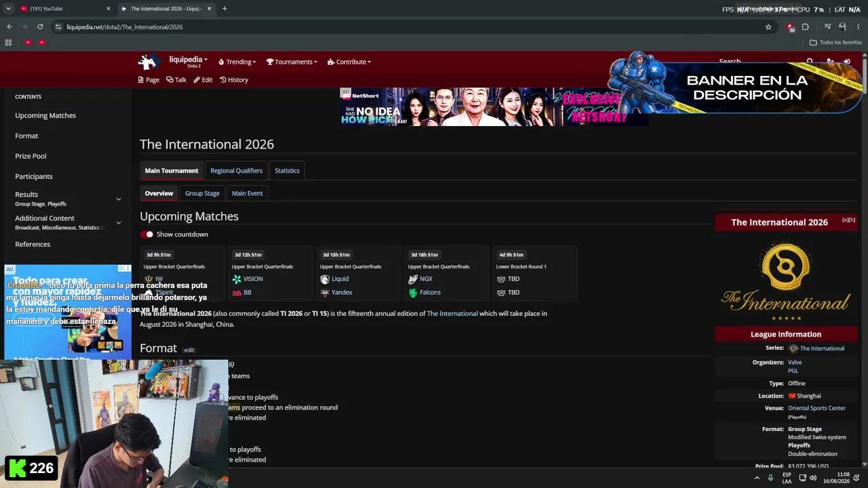Select the Main Tournament tab
Image resolution: width=868 pixels, height=488 pixels.
(172, 171)
